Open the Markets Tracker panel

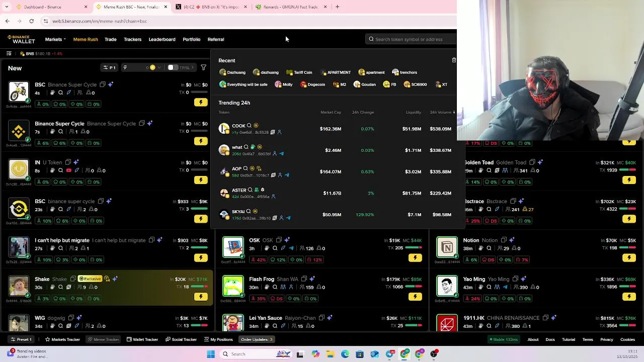coord(62,339)
